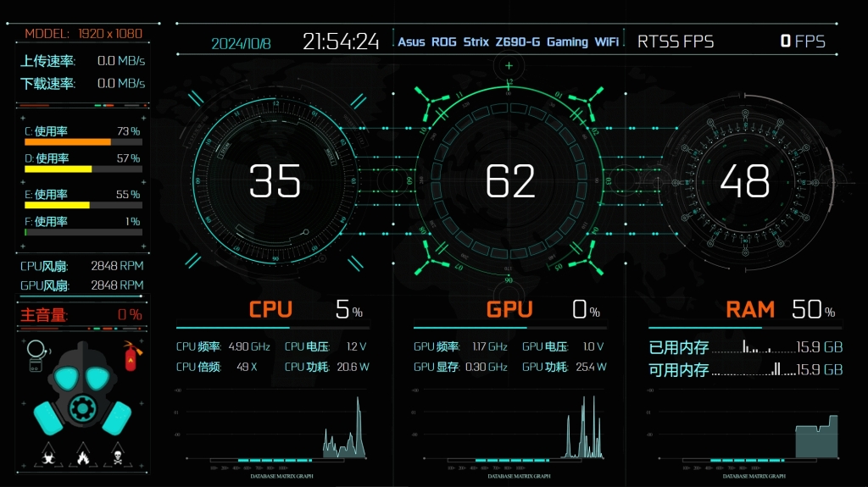The height and width of the screenshot is (487, 868).
Task: Click the Asus ROG Strix motherboard label
Action: (x=508, y=42)
